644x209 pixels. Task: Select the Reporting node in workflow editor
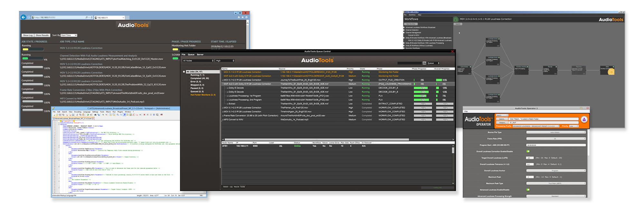[x=578, y=70]
